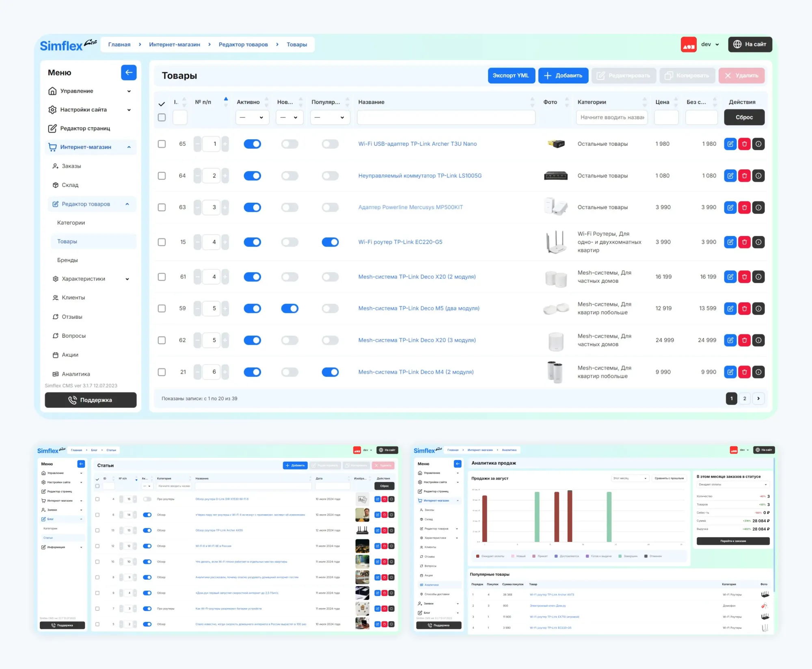Check the checkbox for product ID 65
Viewport: 812px width, 669px height.
point(162,144)
